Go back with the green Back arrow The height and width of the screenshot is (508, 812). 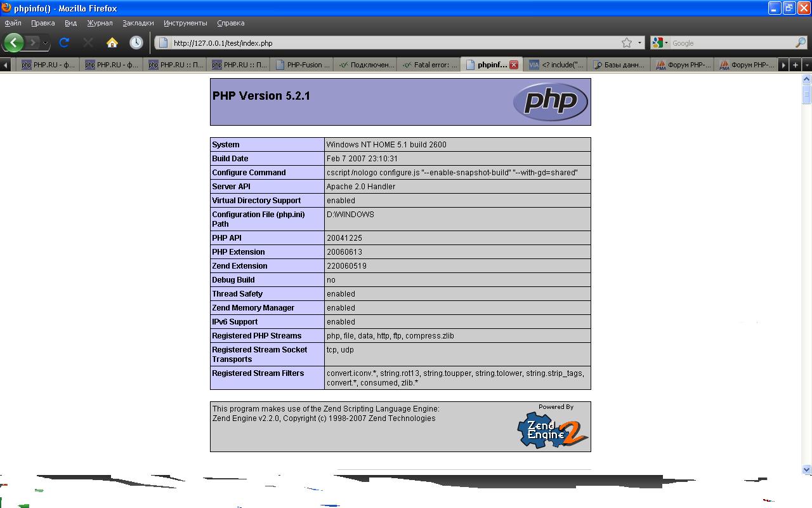pos(14,43)
